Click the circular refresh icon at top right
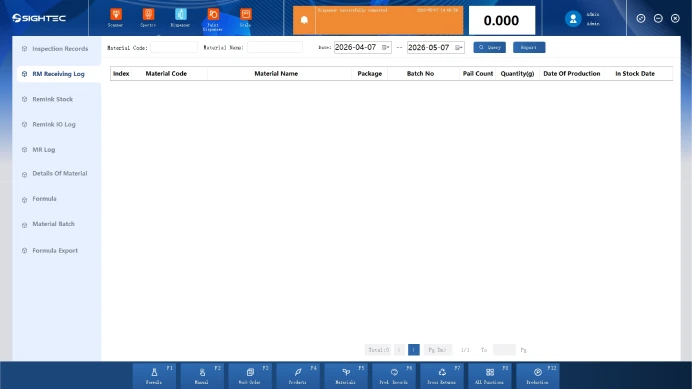The width and height of the screenshot is (692, 389). [641, 18]
